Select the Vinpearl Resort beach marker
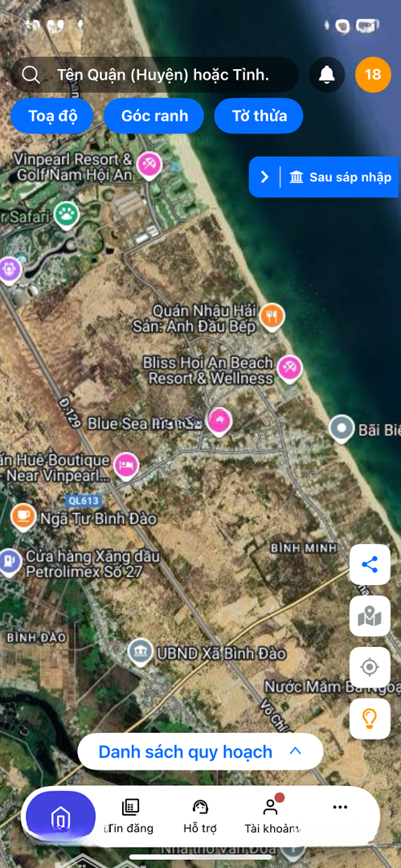 click(x=149, y=166)
